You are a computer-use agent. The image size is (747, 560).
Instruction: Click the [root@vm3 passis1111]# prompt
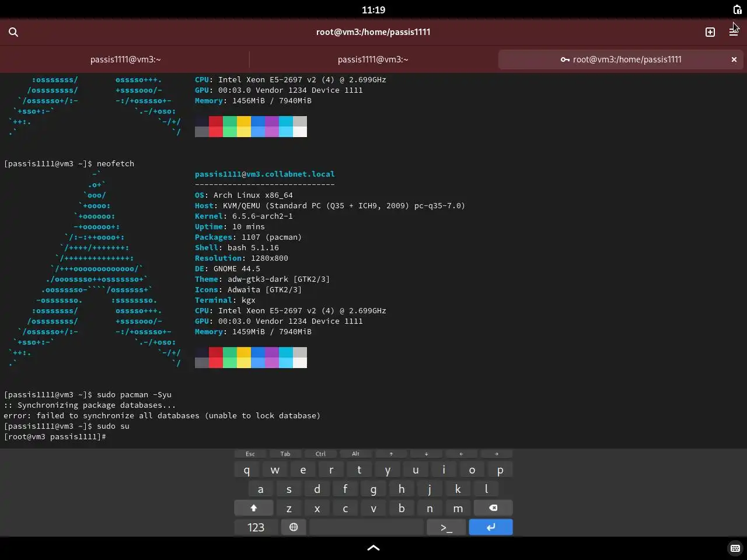tap(55, 437)
